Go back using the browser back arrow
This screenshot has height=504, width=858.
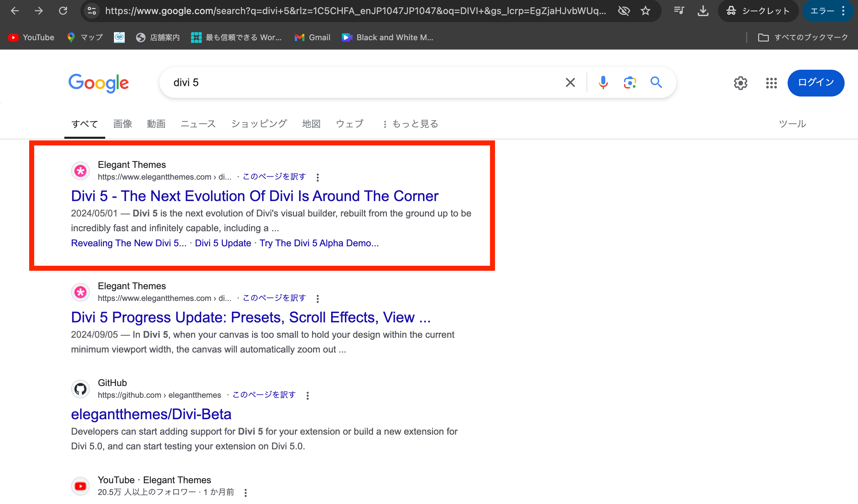coord(15,11)
